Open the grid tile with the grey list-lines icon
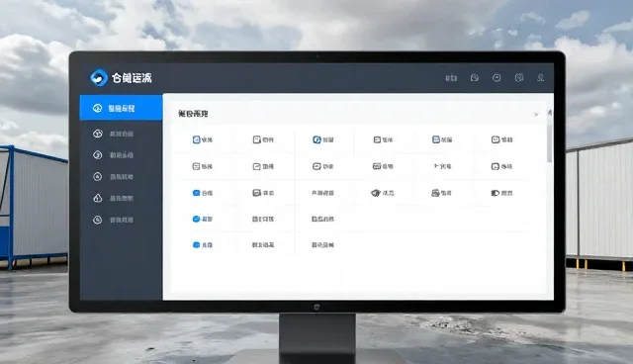 [x=203, y=166]
